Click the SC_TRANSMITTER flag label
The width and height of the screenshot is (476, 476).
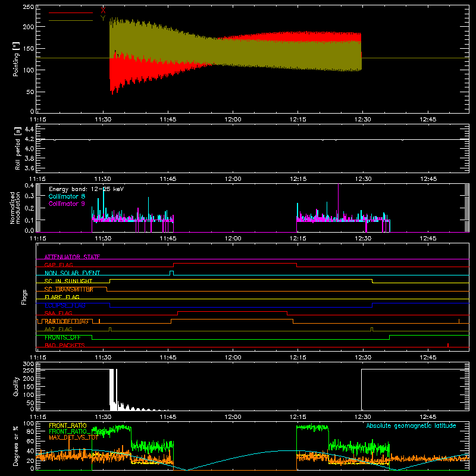(69, 289)
